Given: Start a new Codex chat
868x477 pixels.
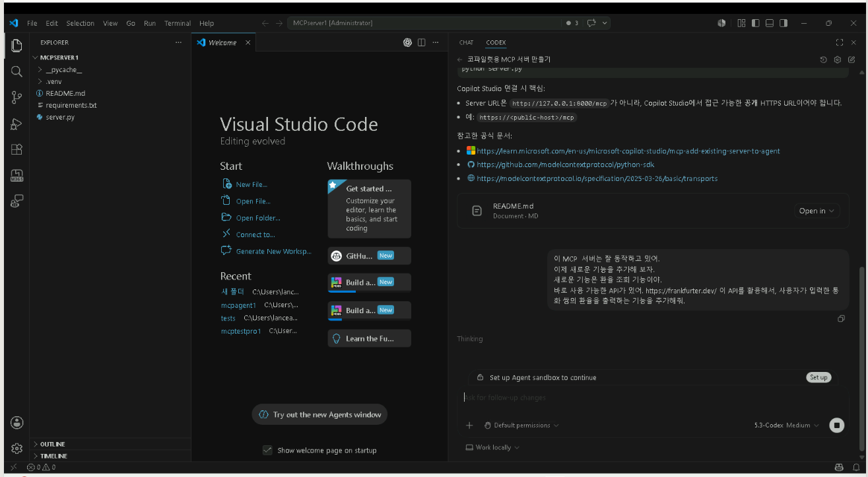Looking at the screenshot, I should (x=851, y=59).
